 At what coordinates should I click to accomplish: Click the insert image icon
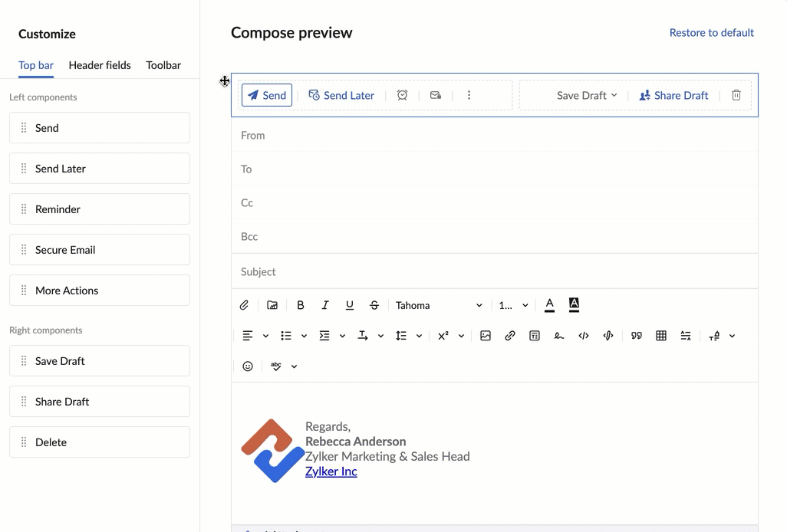pyautogui.click(x=486, y=335)
